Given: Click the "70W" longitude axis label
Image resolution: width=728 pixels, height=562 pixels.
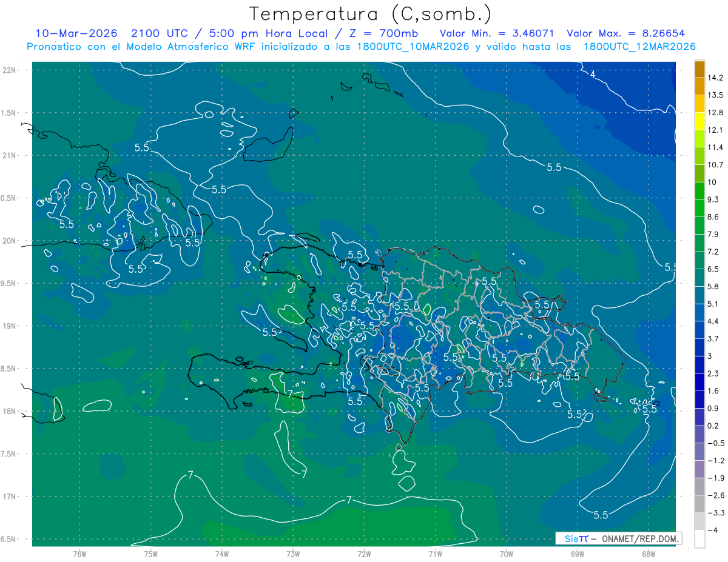Looking at the screenshot, I should 507,554.
